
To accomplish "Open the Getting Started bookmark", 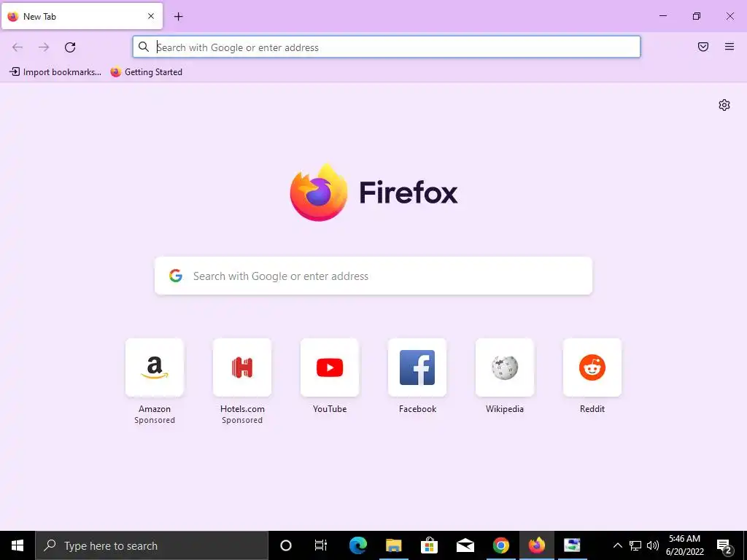I will tap(146, 72).
